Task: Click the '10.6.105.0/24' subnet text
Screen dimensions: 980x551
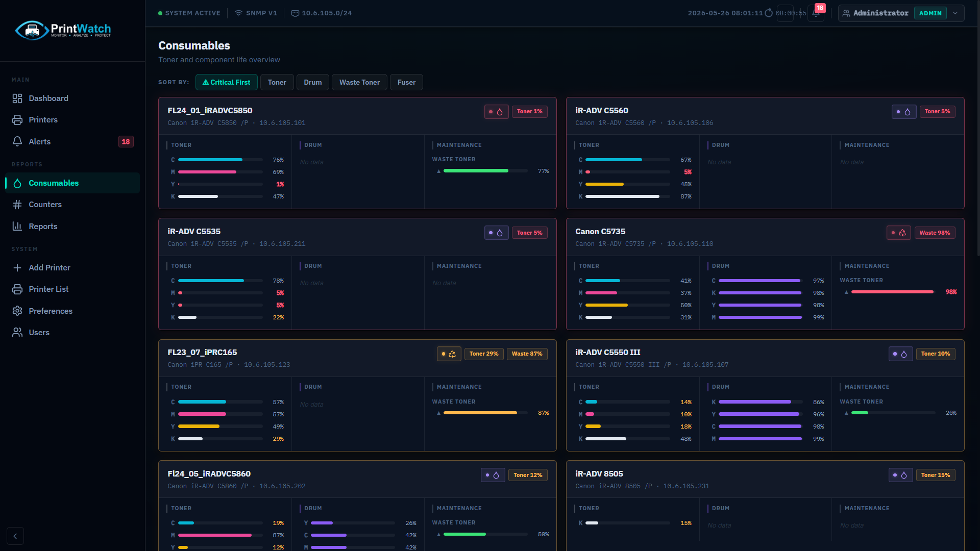Action: click(x=327, y=13)
